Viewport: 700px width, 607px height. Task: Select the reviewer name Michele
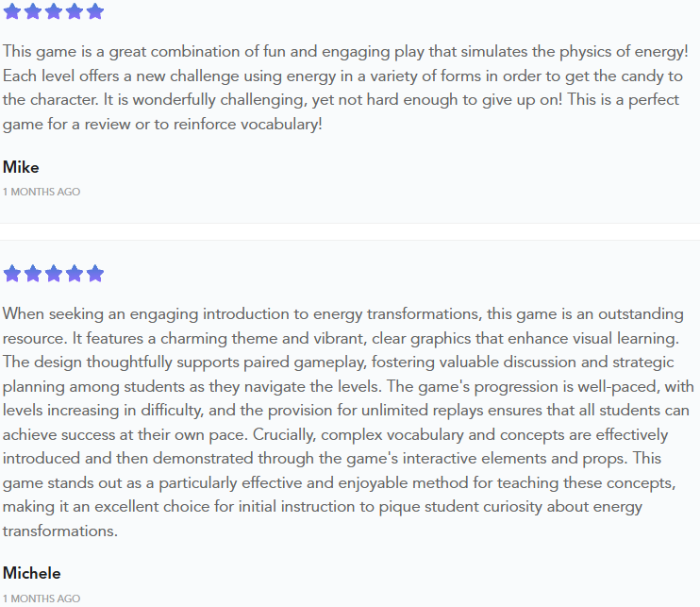[x=32, y=573]
